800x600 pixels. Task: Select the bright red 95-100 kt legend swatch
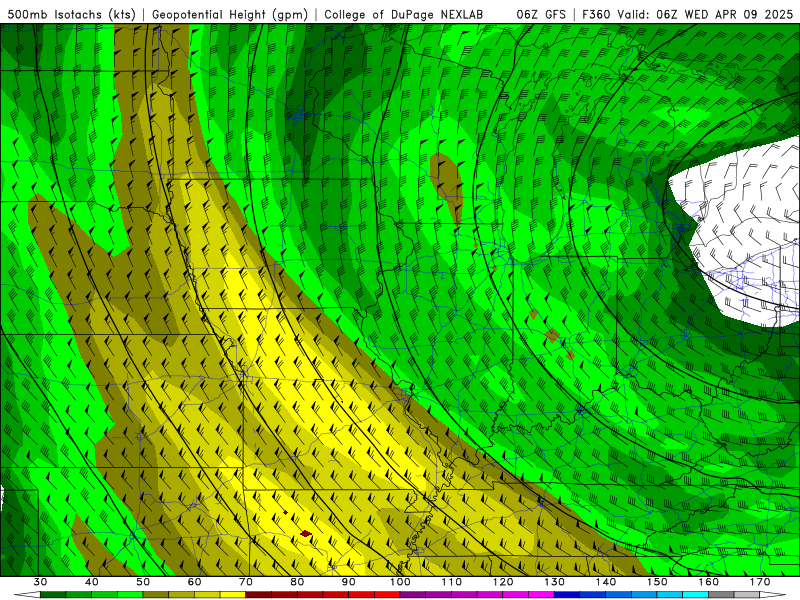tap(387, 595)
